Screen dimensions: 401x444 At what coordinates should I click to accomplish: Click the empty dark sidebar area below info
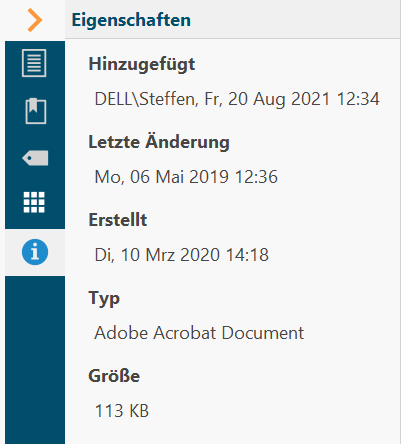(x=35, y=360)
